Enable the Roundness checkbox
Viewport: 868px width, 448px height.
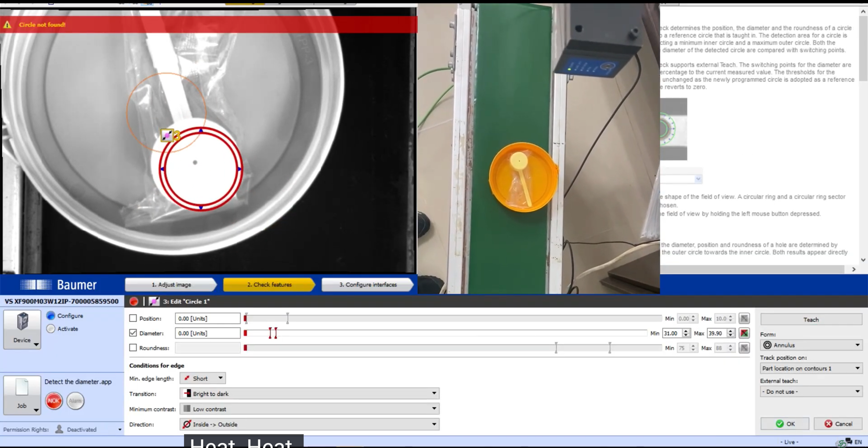[x=133, y=348]
